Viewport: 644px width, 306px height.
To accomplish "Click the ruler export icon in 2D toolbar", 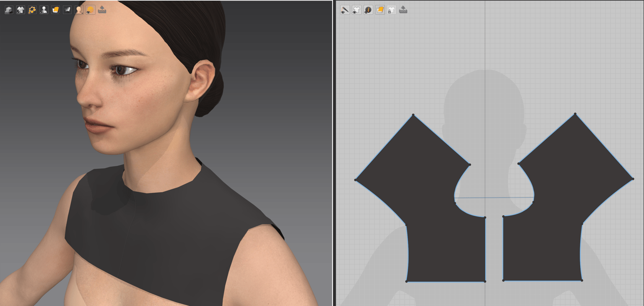I will (403, 10).
